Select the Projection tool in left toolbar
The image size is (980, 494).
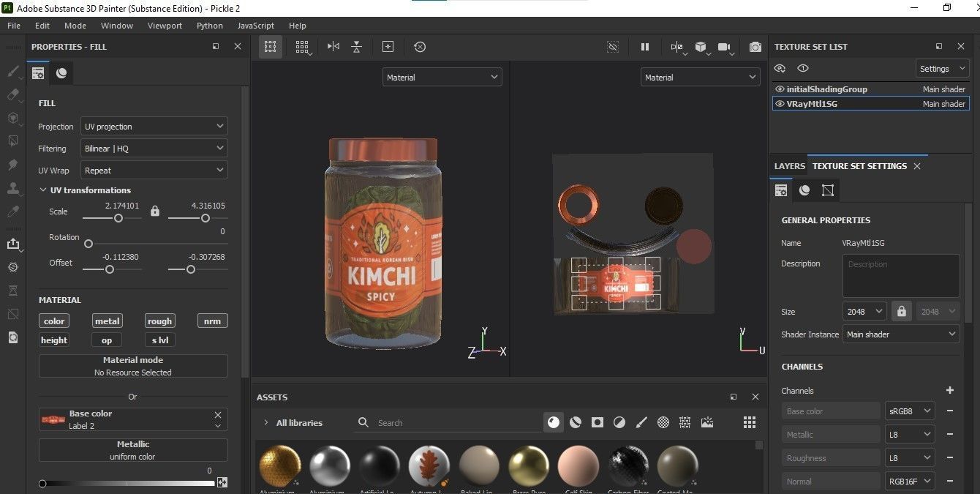coord(12,118)
